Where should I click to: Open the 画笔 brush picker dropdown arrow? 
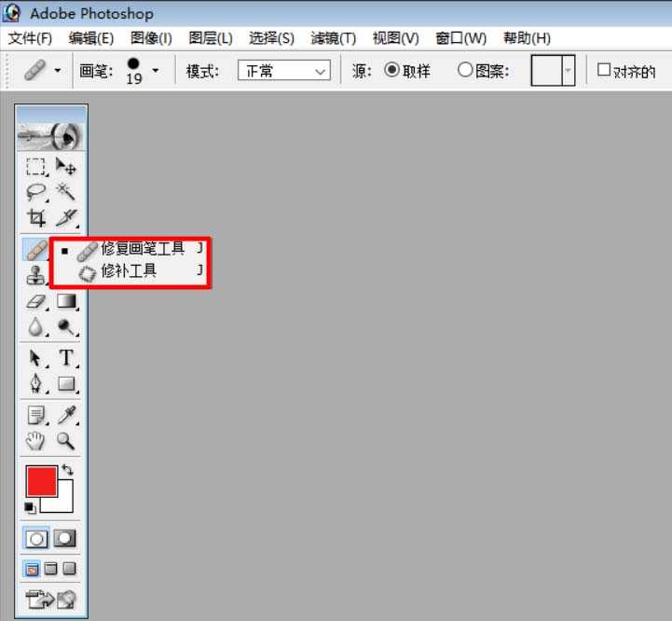[x=155, y=70]
